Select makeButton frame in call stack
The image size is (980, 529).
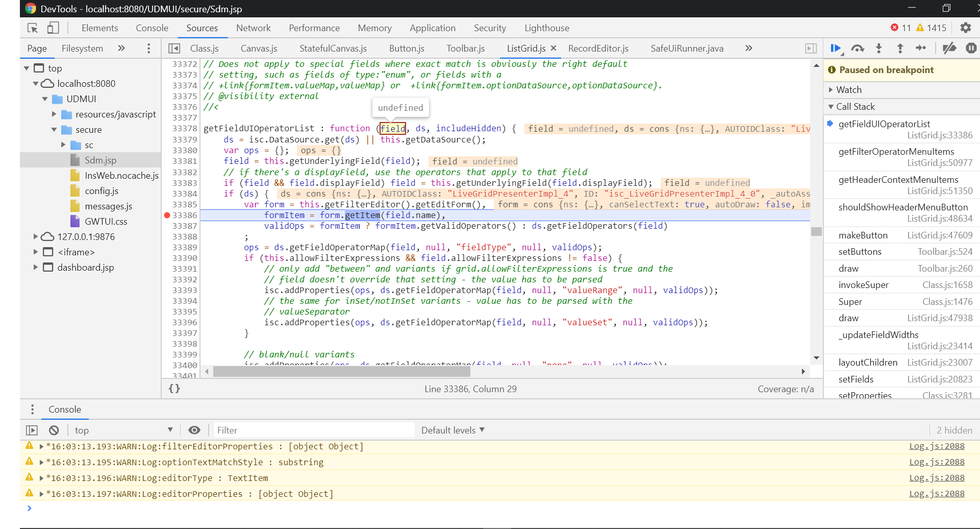coord(863,235)
